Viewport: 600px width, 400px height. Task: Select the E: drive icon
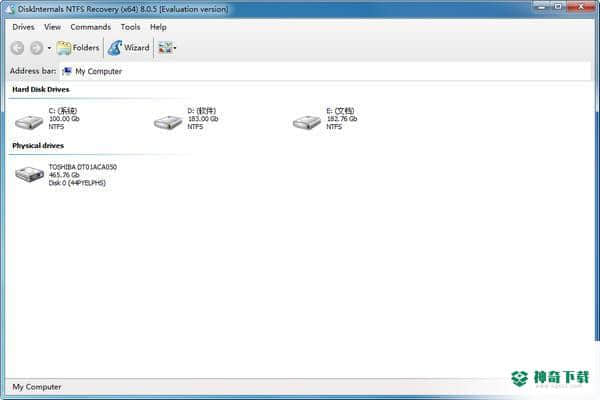point(307,122)
